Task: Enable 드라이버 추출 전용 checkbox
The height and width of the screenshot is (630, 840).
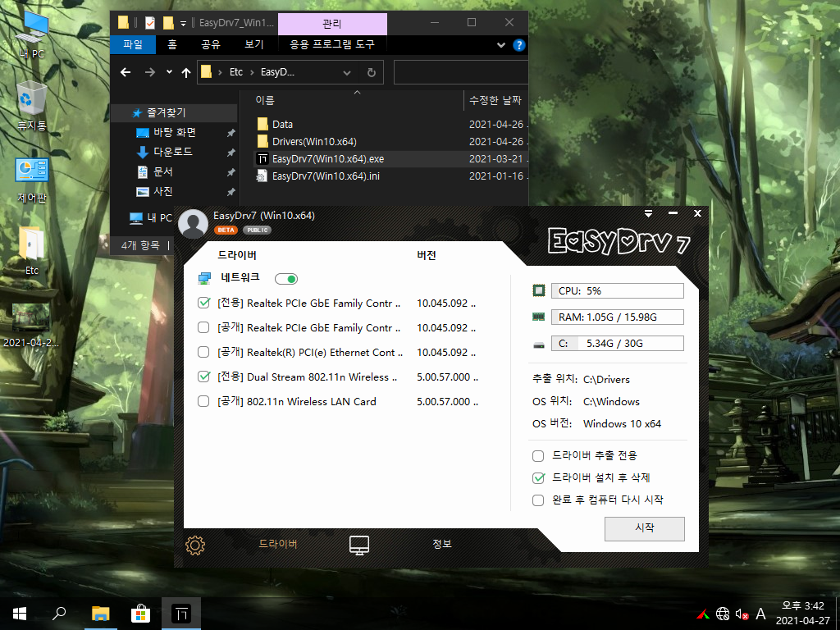Action: 538,456
